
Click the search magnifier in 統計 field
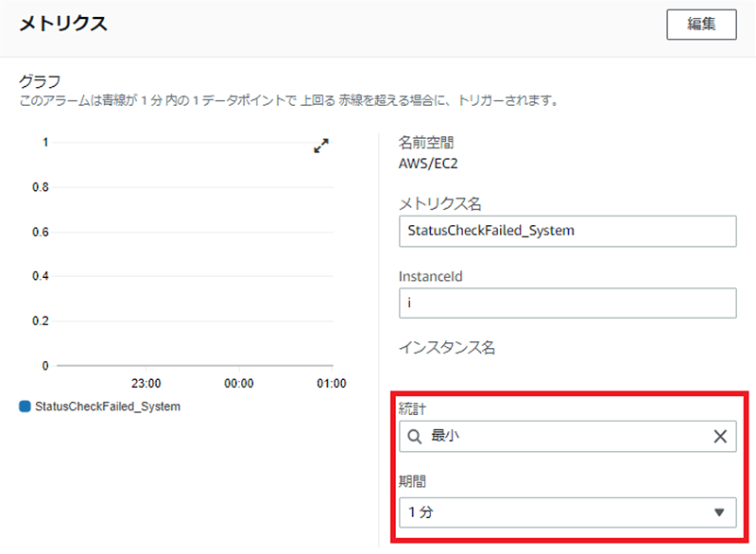[414, 437]
